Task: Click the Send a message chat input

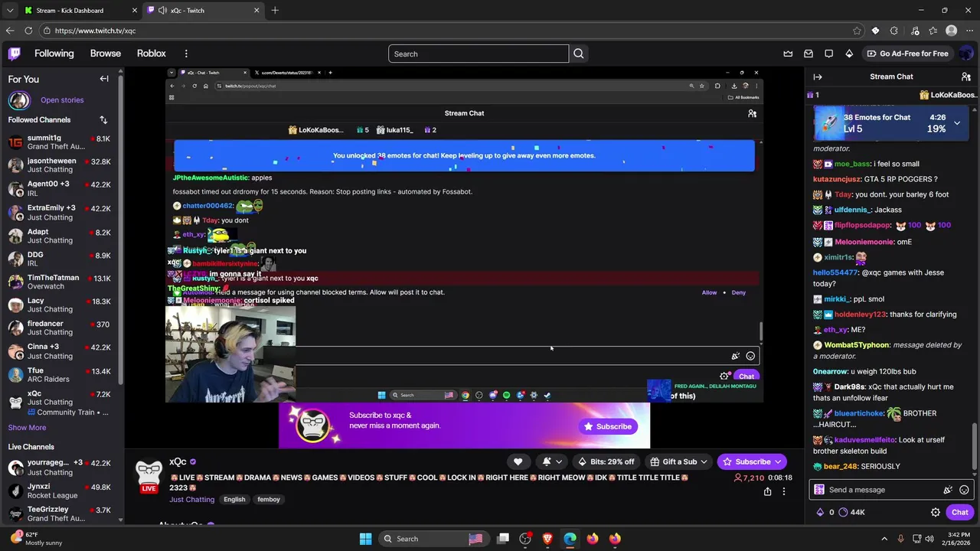Action: click(880, 490)
